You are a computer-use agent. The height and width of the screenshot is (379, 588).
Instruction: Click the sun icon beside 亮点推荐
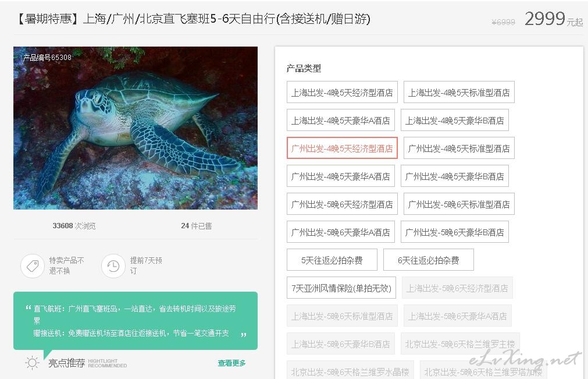(32, 363)
